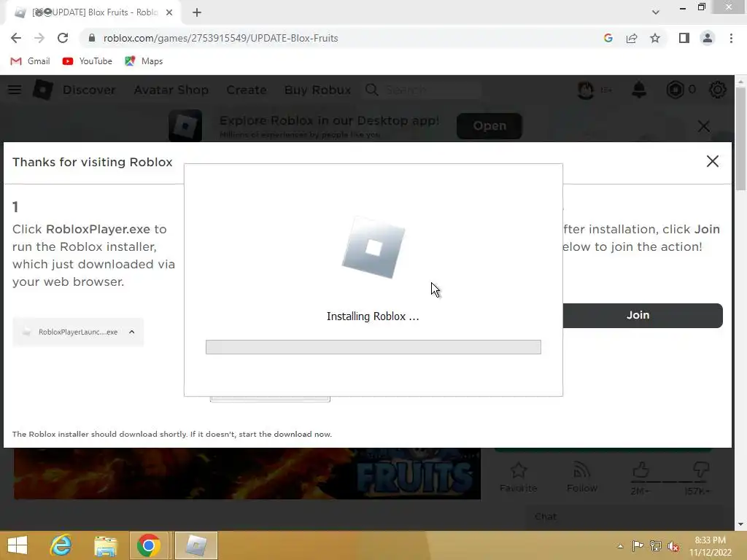Close the Blox Fruits browser tab

tap(169, 12)
